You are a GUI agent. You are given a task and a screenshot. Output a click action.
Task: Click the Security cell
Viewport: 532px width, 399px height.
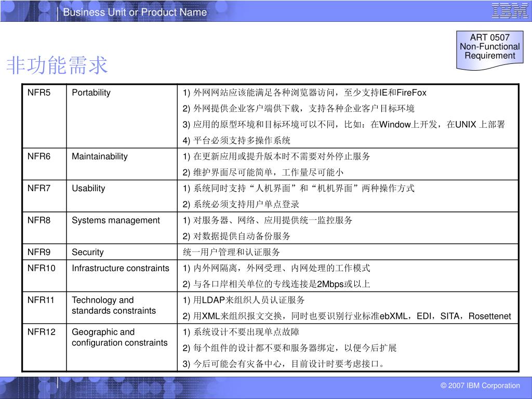(x=122, y=252)
